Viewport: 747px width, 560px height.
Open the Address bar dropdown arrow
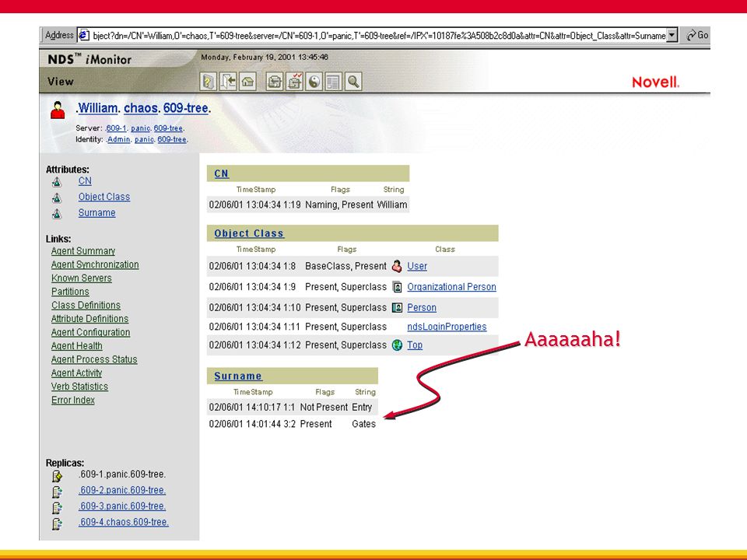(672, 35)
